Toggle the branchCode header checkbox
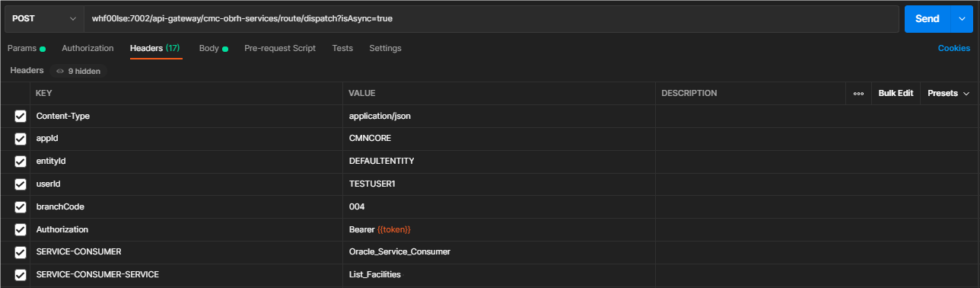This screenshot has width=980, height=288. 21,207
